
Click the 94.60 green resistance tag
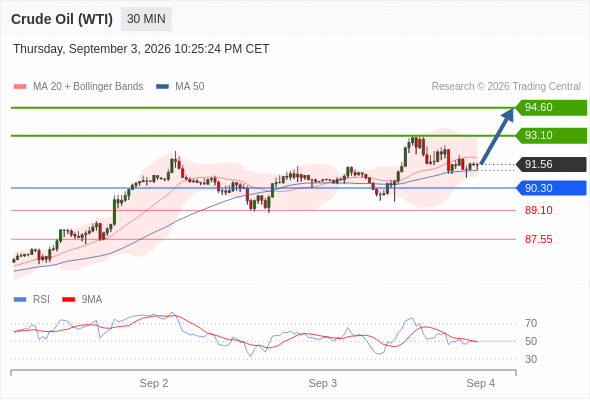pyautogui.click(x=551, y=108)
